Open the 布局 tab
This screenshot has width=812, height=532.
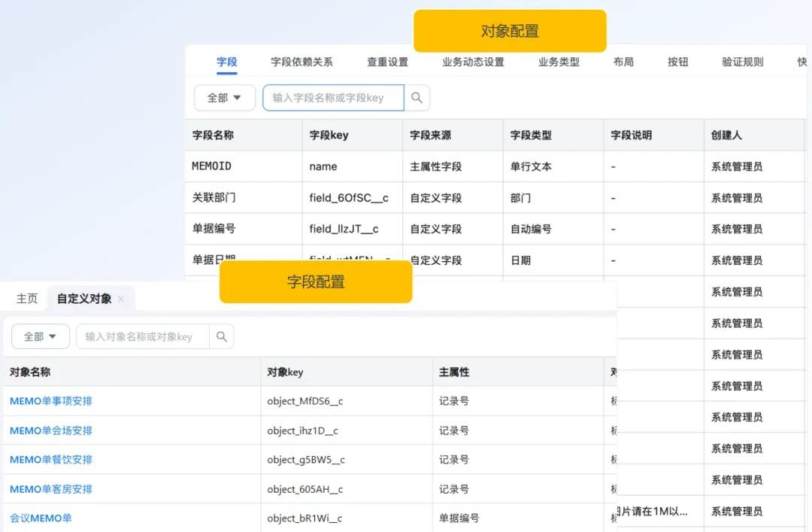(x=624, y=62)
